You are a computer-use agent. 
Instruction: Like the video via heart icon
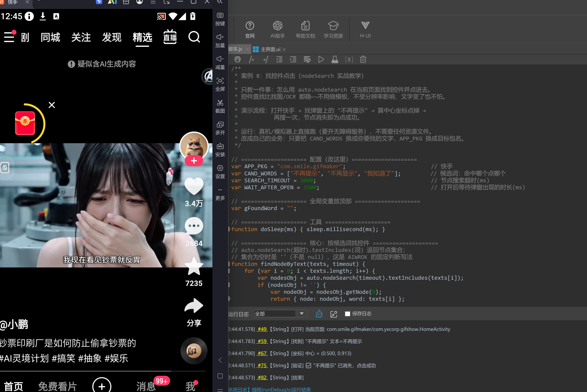[x=194, y=186]
